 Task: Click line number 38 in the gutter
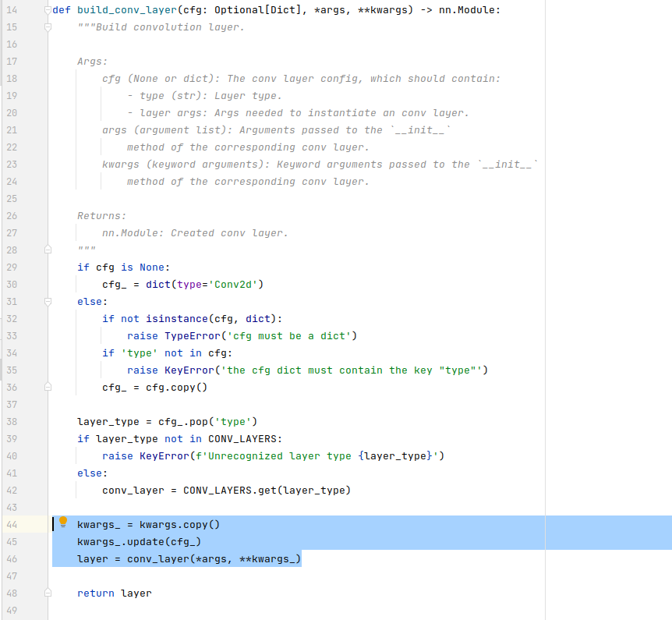[12, 421]
